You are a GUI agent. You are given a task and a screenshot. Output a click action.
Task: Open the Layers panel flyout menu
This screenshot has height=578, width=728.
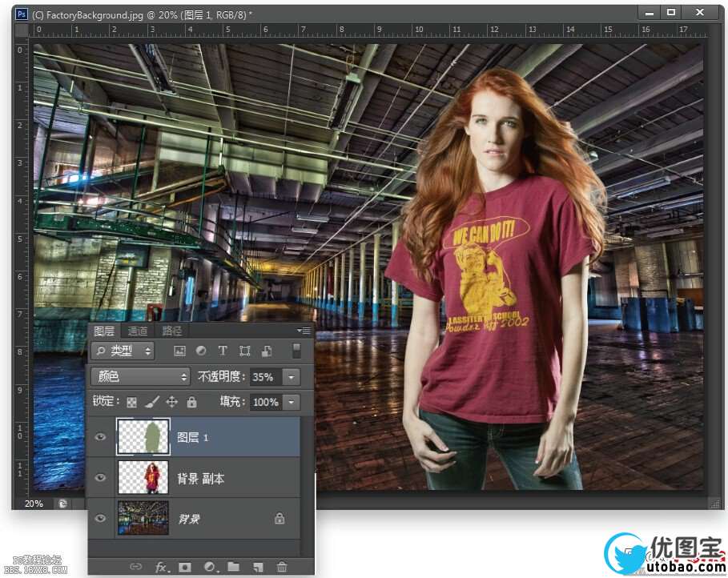coord(304,331)
